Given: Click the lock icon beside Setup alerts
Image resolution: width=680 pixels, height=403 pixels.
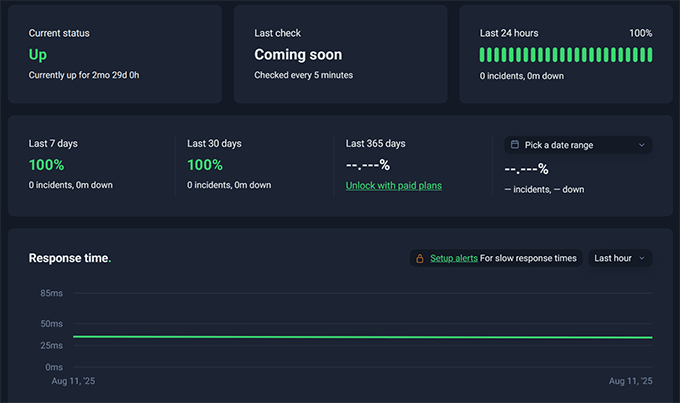Looking at the screenshot, I should (x=420, y=258).
